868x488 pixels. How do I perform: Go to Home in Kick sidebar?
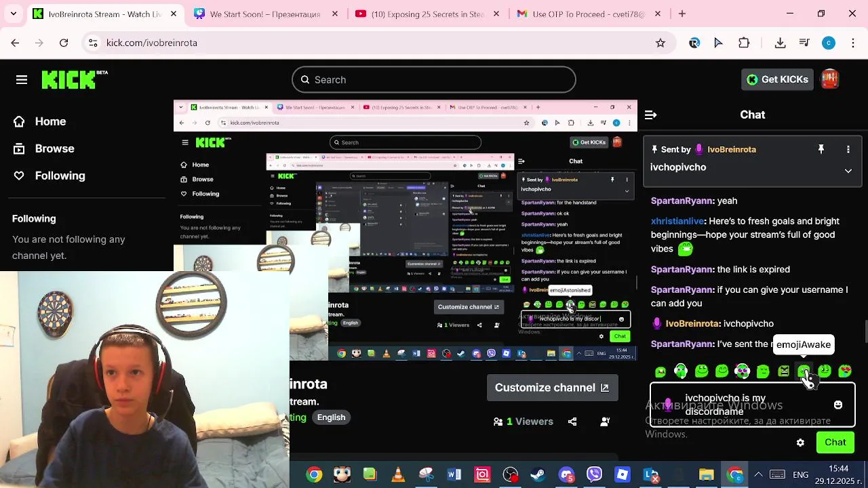(x=41, y=121)
